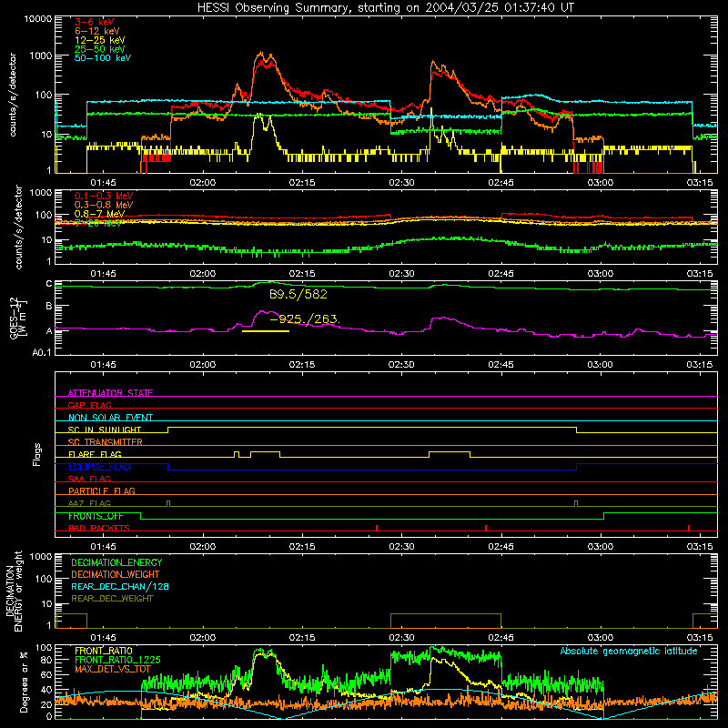The image size is (728, 728).
Task: Click the DECIMATION_WEIGHT legend label
Action: point(116,574)
